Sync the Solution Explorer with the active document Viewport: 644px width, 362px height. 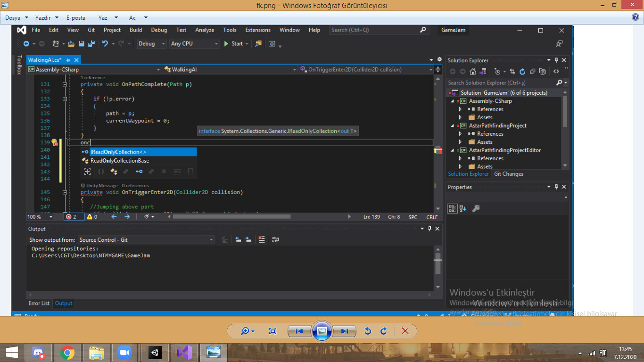tap(513, 71)
